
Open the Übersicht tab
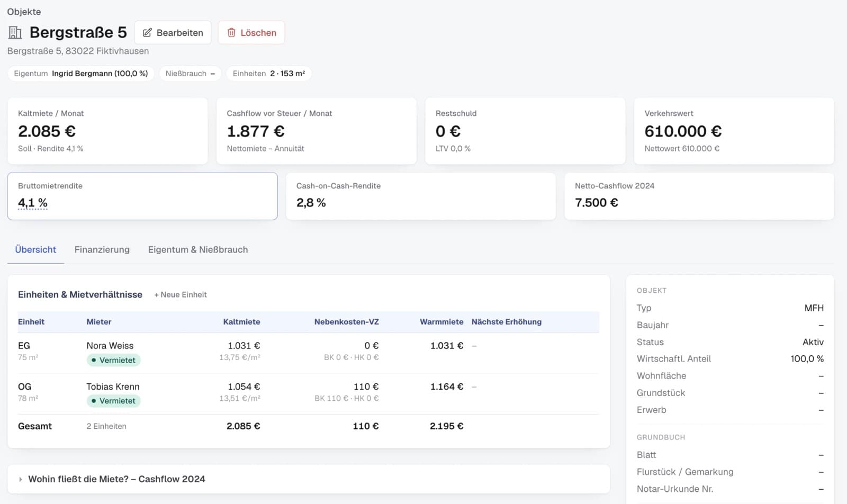pyautogui.click(x=35, y=249)
